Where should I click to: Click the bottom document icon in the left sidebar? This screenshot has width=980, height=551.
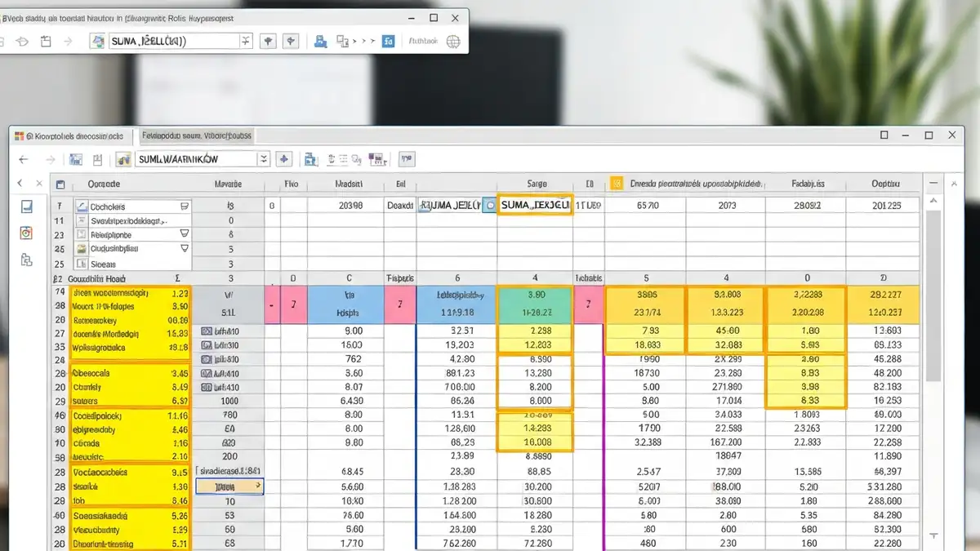click(x=26, y=260)
